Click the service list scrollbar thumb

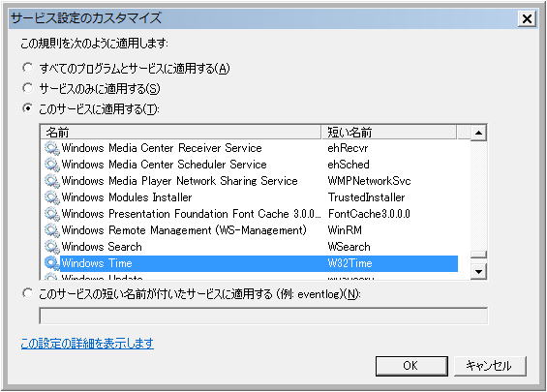coord(478,255)
